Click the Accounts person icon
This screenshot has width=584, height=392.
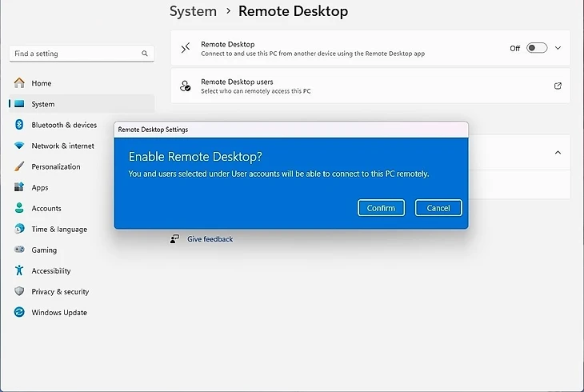(19, 208)
